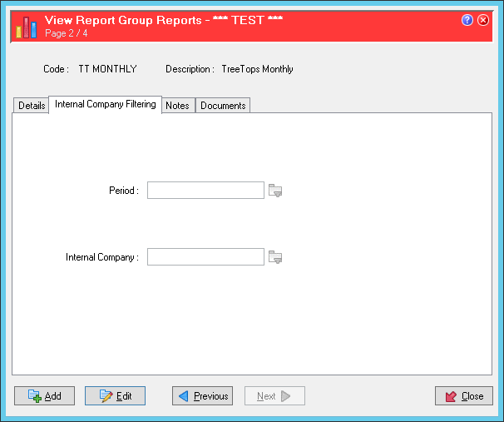Viewport: 504px width, 422px height.
Task: Focus the Internal Company text box
Action: pos(205,257)
